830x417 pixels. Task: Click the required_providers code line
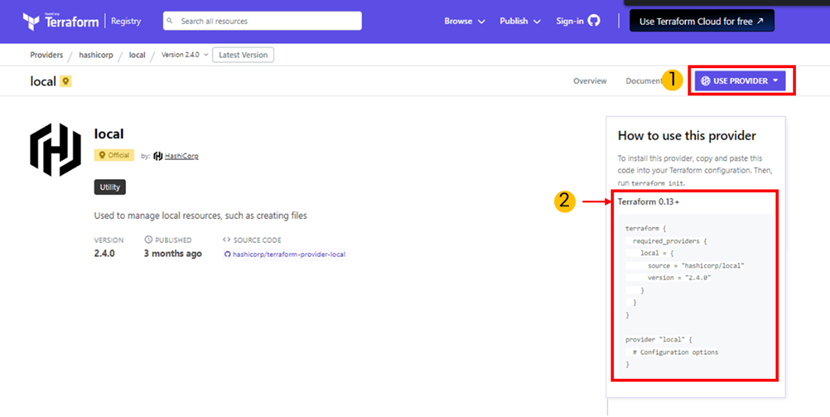(x=670, y=241)
